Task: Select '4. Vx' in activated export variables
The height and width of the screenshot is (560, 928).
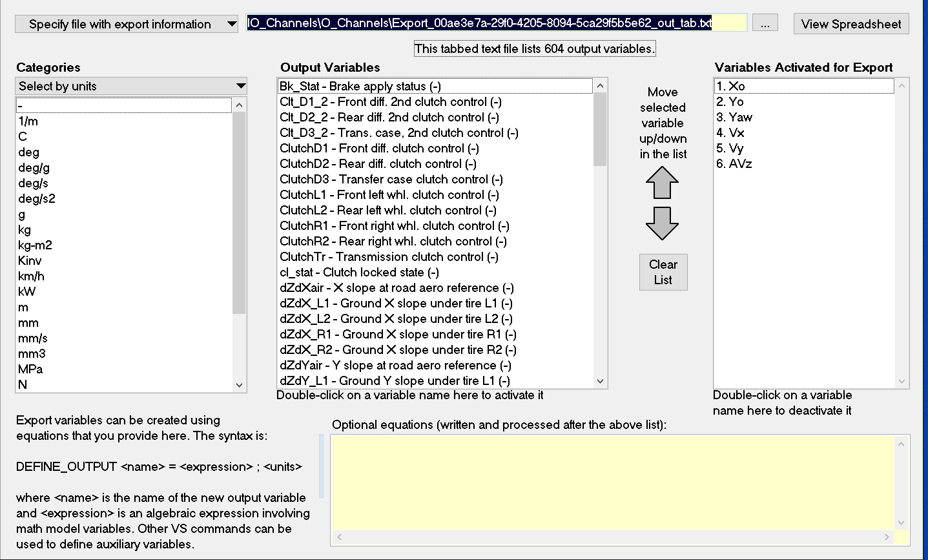Action: click(804, 132)
